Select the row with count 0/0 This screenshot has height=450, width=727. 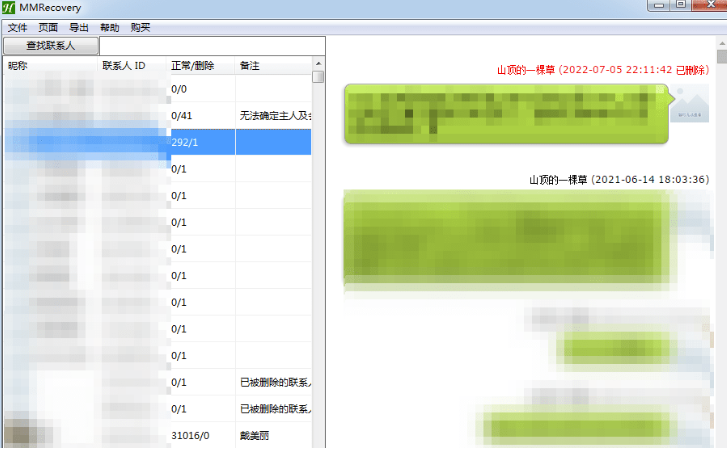(x=158, y=89)
